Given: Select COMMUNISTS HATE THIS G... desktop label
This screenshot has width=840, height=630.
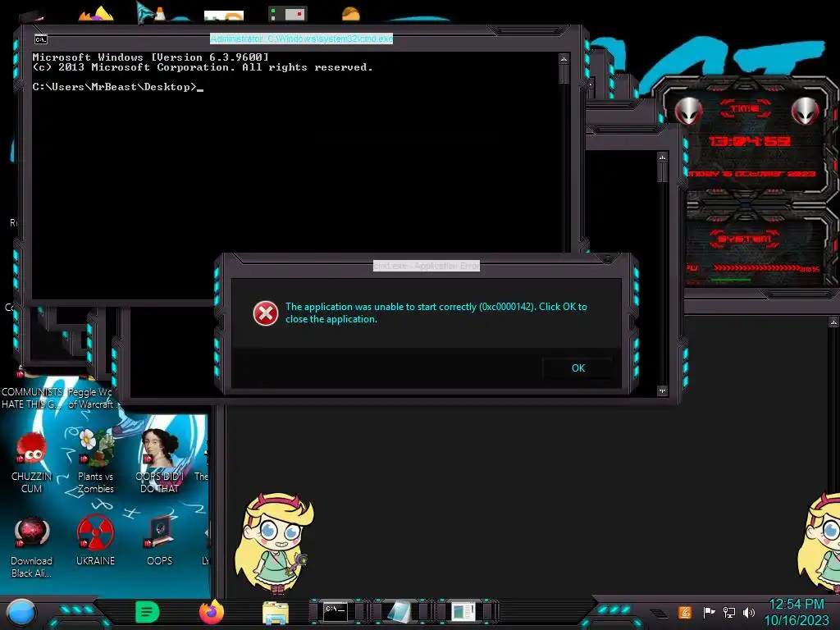Looking at the screenshot, I should (32, 398).
